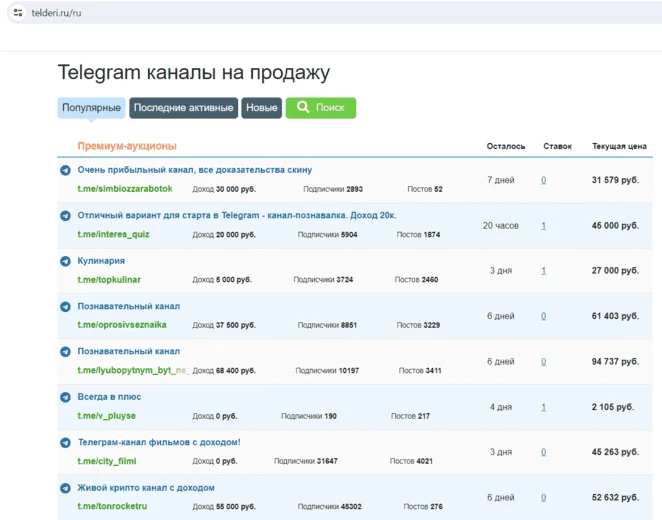This screenshot has height=520, width=662.
Task: Click the 0 bids link for simbiozzarabotok
Action: (x=543, y=180)
